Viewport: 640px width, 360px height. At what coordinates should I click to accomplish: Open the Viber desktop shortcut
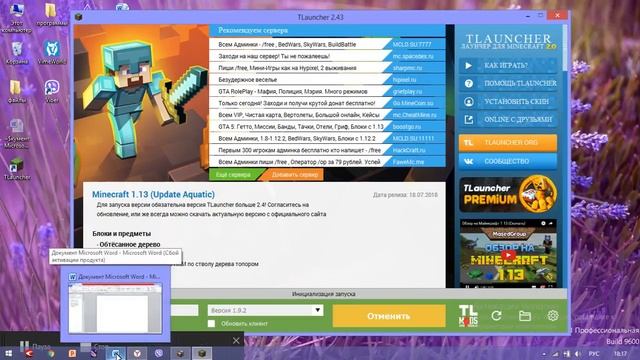[52, 91]
